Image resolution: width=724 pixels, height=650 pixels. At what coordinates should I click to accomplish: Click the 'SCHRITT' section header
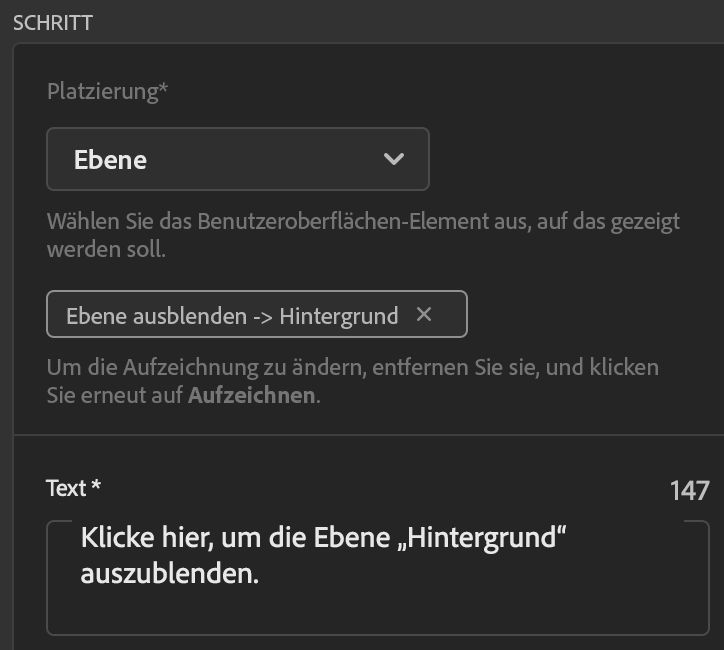pos(53,22)
